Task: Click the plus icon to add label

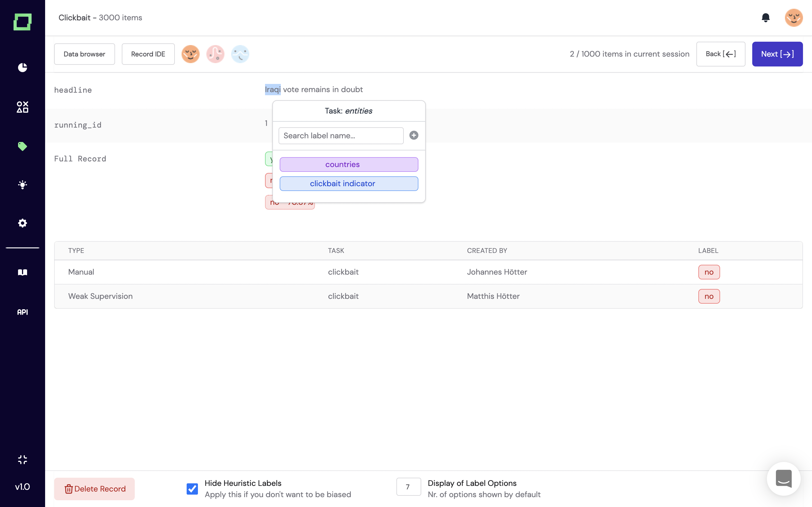Action: pyautogui.click(x=414, y=135)
